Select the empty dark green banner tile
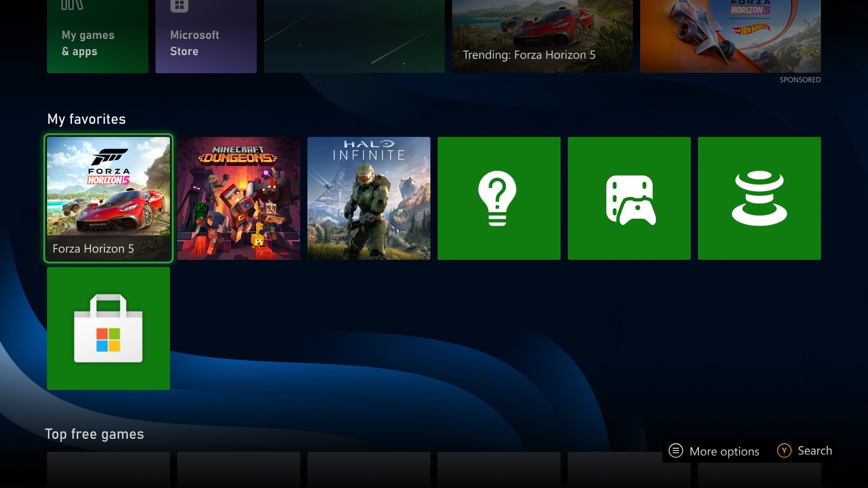868x488 pixels. point(354,36)
